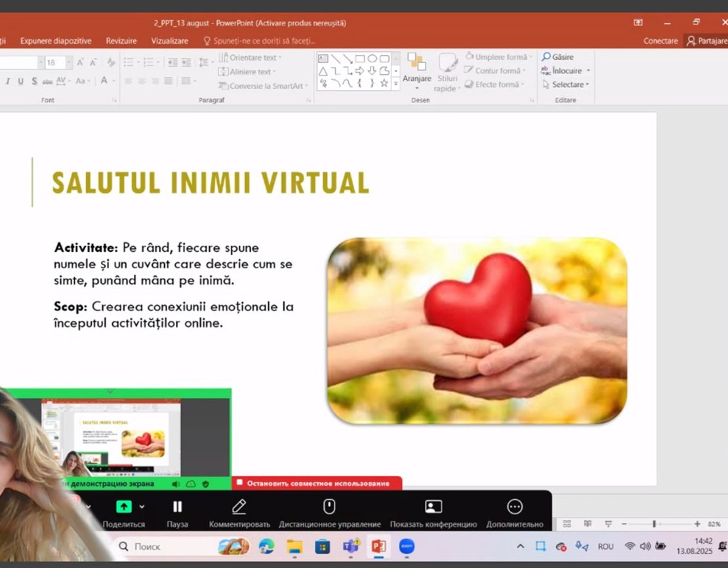Select the star shape in shapes gallery
This screenshot has height=568, width=728.
point(384,83)
